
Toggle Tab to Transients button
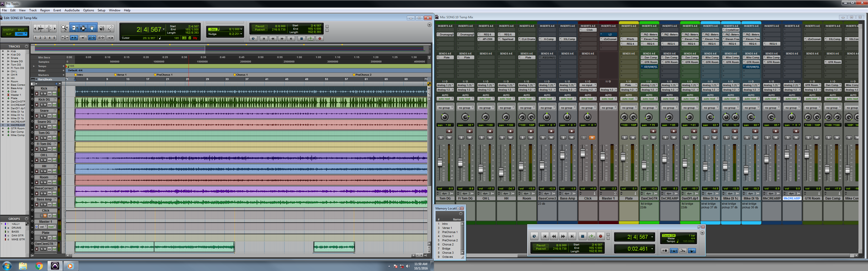point(74,38)
